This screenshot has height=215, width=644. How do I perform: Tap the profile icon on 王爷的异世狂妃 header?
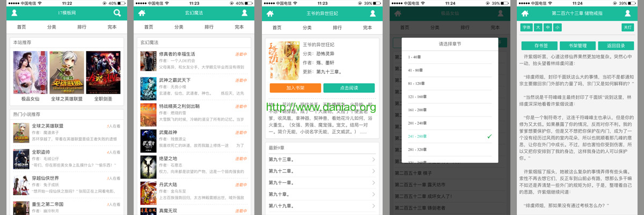(x=372, y=13)
